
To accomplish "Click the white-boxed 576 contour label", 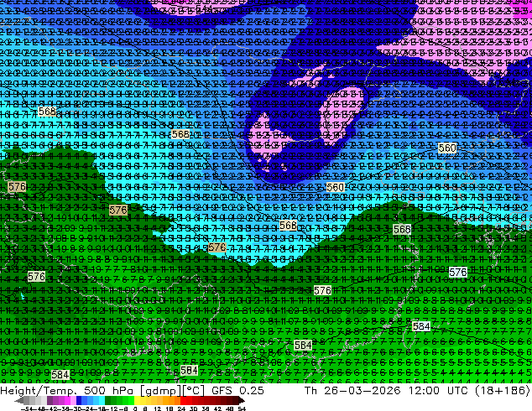I will click(457, 272).
